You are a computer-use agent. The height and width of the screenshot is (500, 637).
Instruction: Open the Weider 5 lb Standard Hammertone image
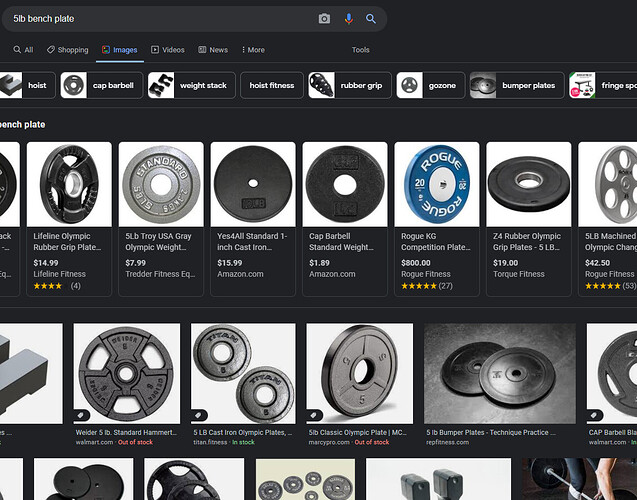(127, 373)
